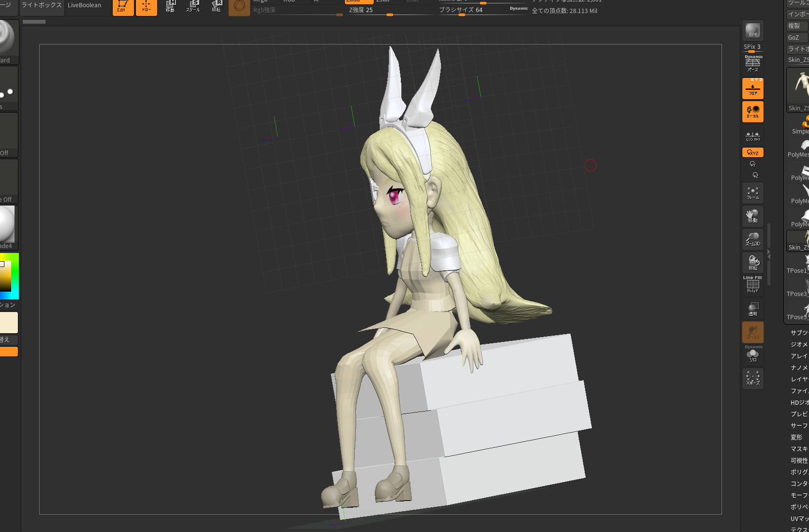
Task: Select the Scale (スケール) tool in top toolbar
Action: [193, 6]
